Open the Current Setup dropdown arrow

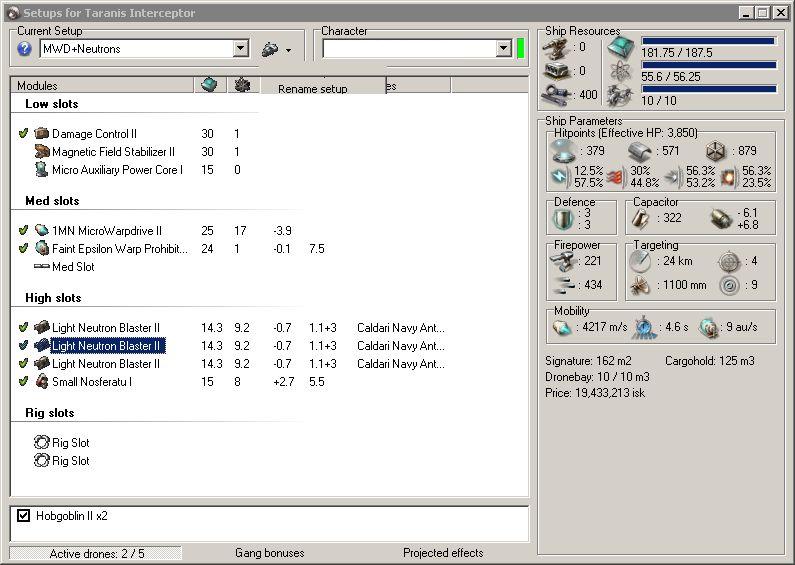point(241,49)
